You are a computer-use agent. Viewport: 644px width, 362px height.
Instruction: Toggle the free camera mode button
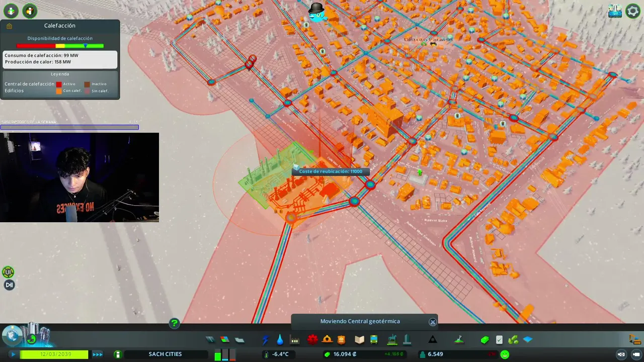(x=636, y=354)
